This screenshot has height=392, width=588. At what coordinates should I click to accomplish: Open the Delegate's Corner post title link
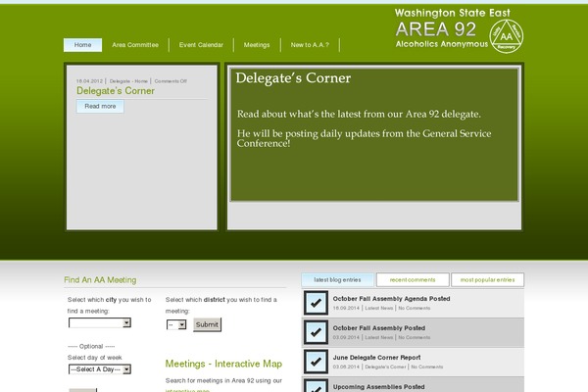click(x=116, y=91)
